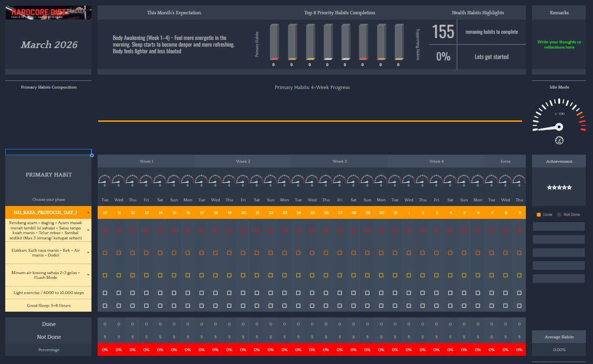The width and height of the screenshot is (593, 364).
Task: Click 'Write your thoughts or reflections here' text
Action: (559, 45)
